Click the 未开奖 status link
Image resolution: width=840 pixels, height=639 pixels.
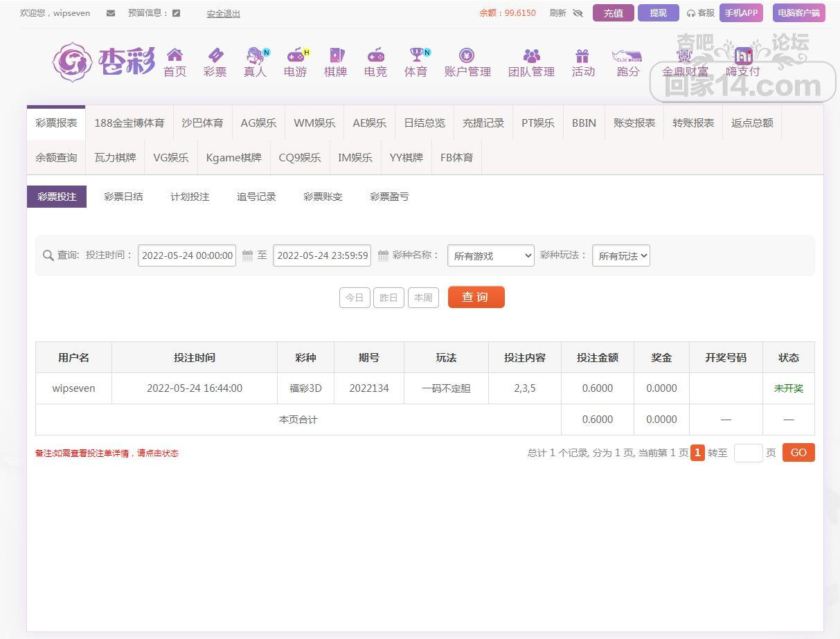coord(788,388)
